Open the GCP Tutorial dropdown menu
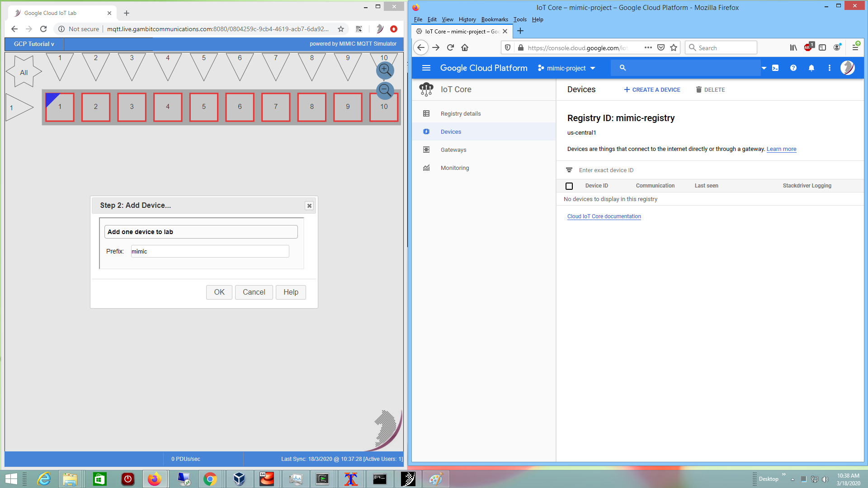The image size is (868, 488). [34, 44]
